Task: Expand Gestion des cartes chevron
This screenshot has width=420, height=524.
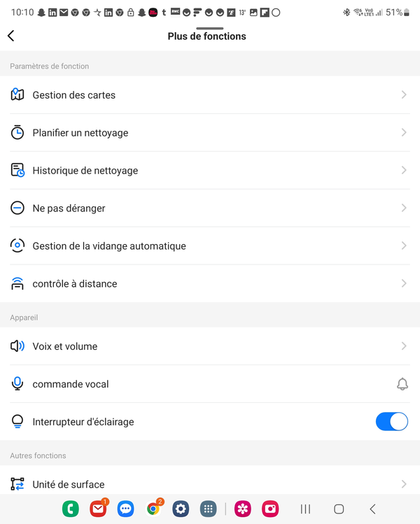Action: [404, 94]
